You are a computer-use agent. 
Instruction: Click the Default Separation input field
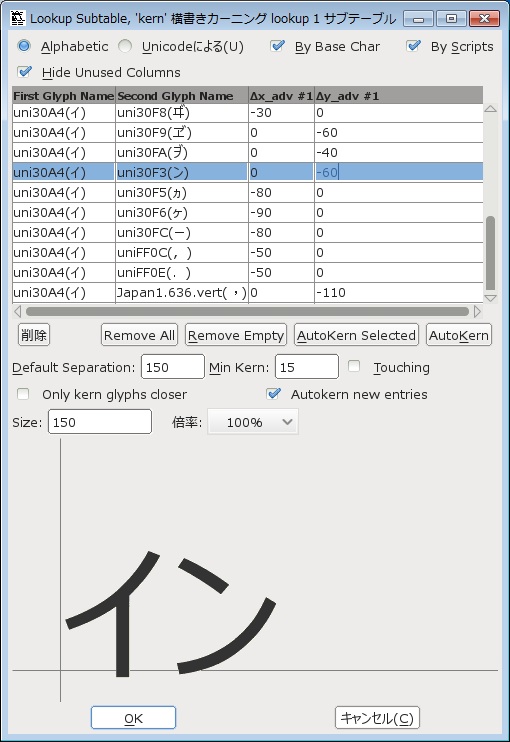(x=173, y=367)
